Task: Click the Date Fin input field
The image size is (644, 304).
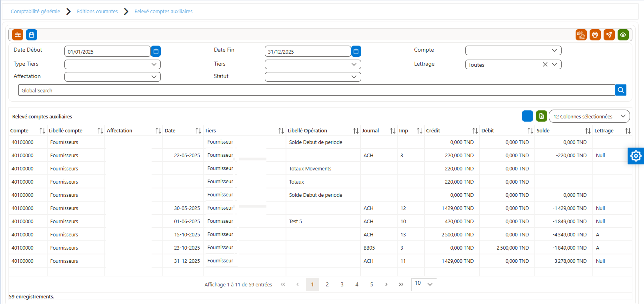Action: coord(308,51)
